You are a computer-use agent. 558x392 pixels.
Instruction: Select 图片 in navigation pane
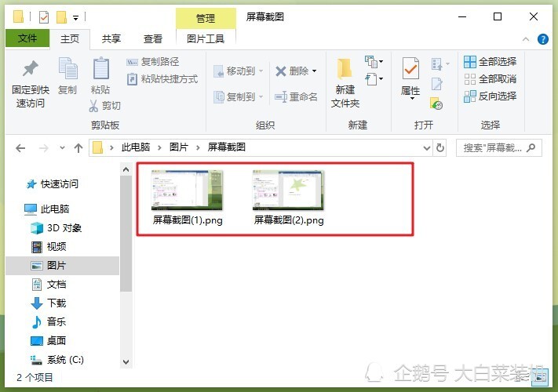pyautogui.click(x=62, y=266)
